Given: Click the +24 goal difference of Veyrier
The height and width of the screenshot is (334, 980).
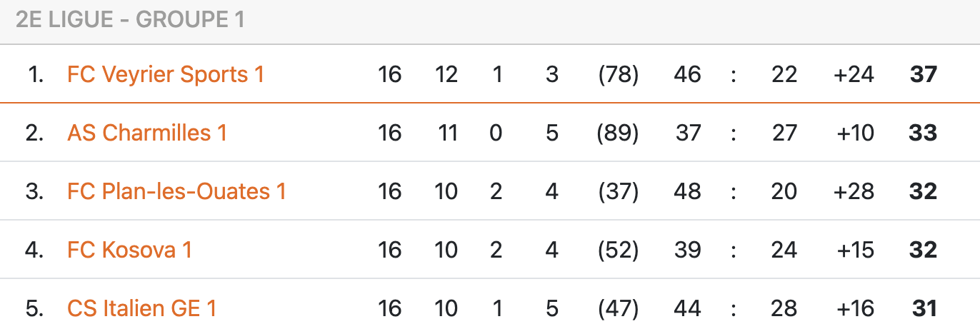Looking at the screenshot, I should click(854, 74).
